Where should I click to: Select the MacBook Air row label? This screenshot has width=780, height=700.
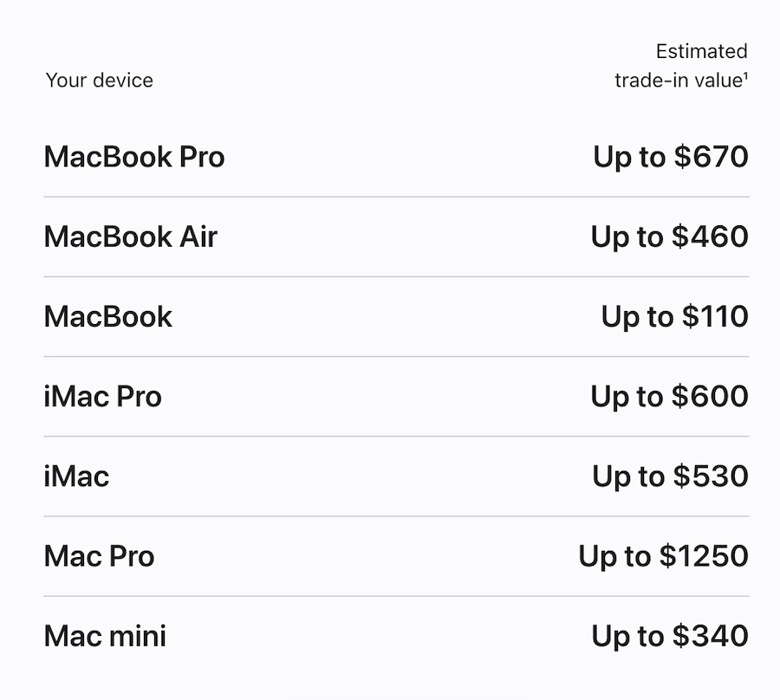[130, 237]
